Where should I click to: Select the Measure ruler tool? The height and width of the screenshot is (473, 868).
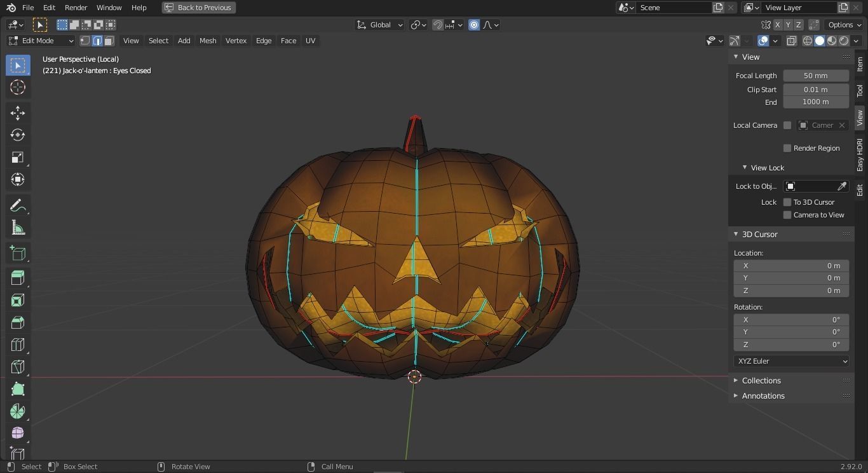pos(18,228)
